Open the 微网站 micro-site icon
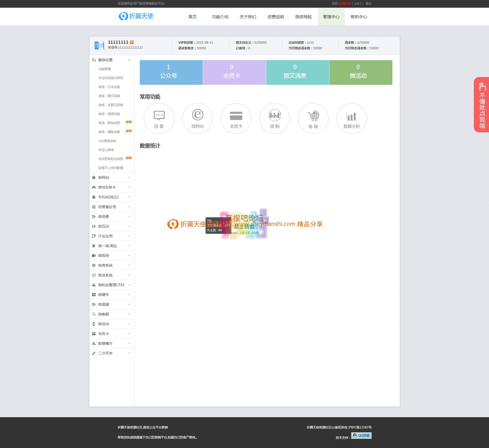The image size is (489, 448). pyautogui.click(x=197, y=118)
